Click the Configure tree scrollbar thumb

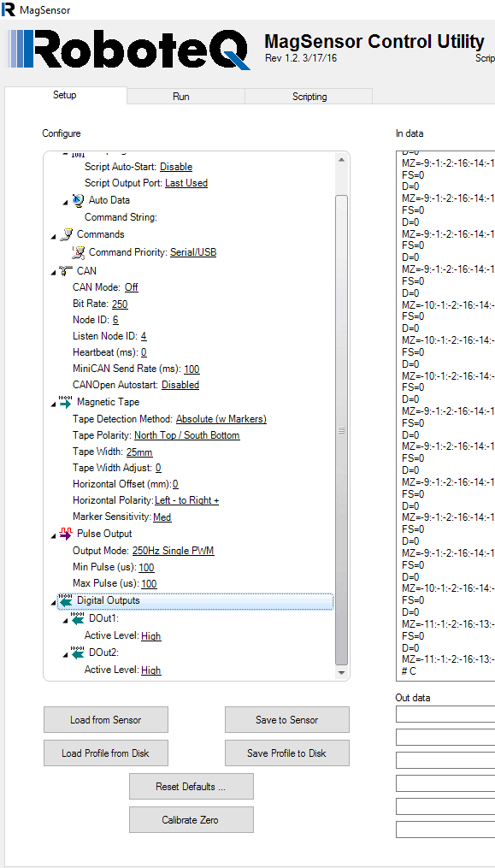(x=341, y=430)
